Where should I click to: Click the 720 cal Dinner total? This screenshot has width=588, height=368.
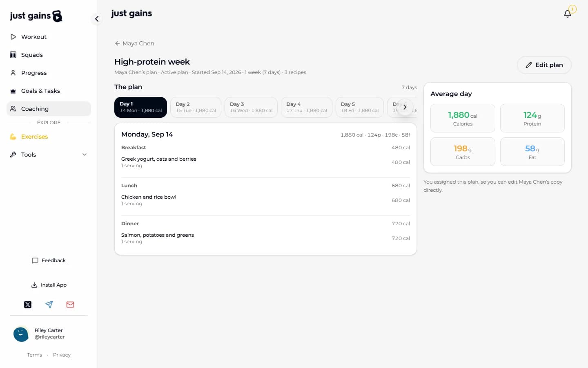tap(401, 224)
